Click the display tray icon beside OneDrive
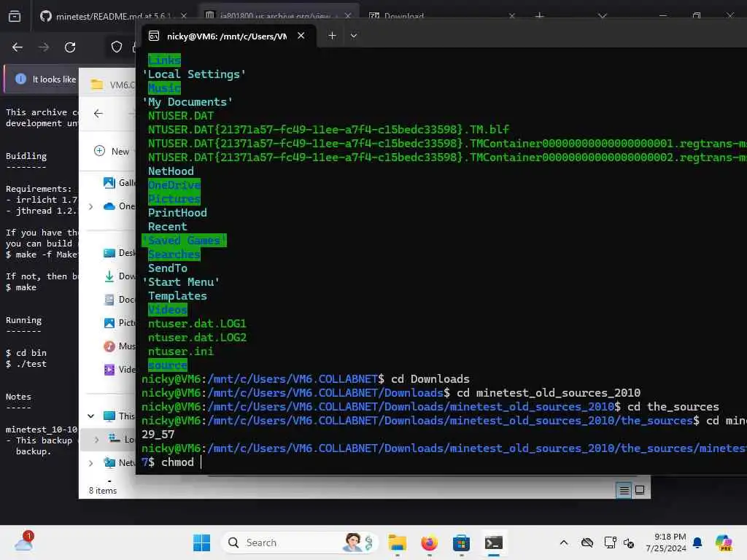 click(x=609, y=542)
